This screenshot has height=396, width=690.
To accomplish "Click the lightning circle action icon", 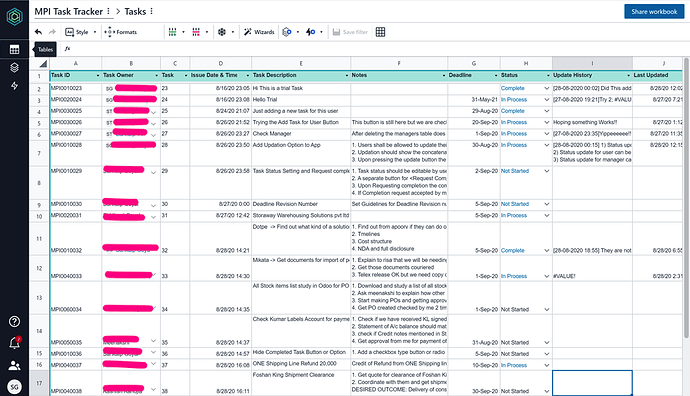I will click(311, 32).
